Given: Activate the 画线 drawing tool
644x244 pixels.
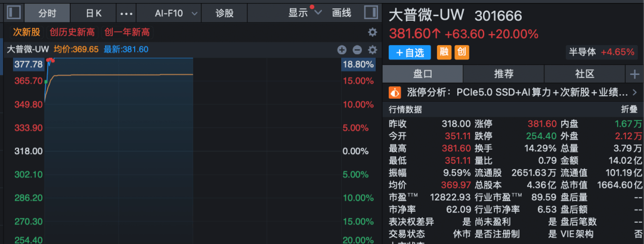Looking at the screenshot, I should (342, 12).
